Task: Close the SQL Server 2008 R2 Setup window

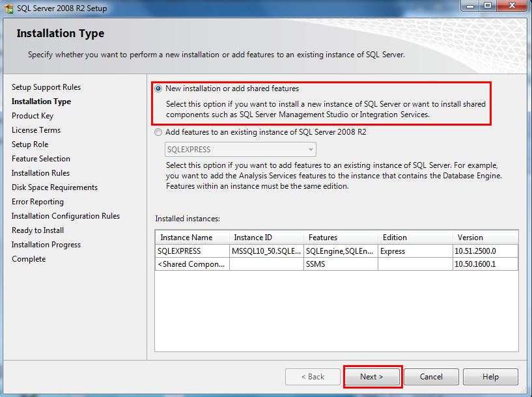Action: [x=512, y=6]
